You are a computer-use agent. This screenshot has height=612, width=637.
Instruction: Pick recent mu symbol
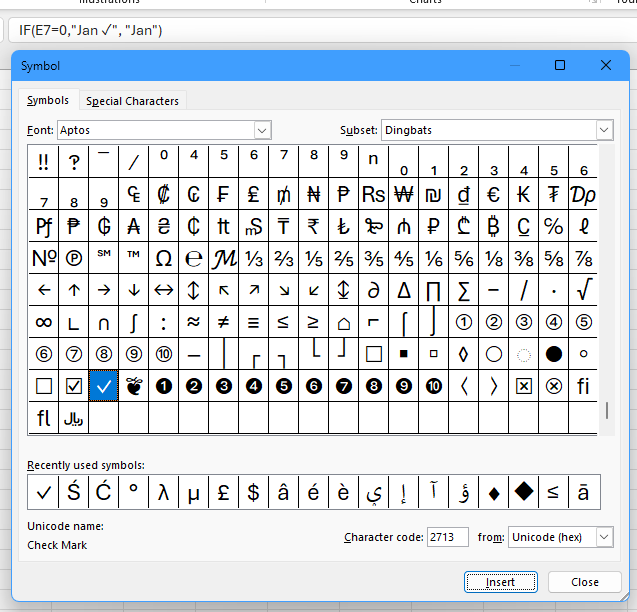tap(194, 492)
